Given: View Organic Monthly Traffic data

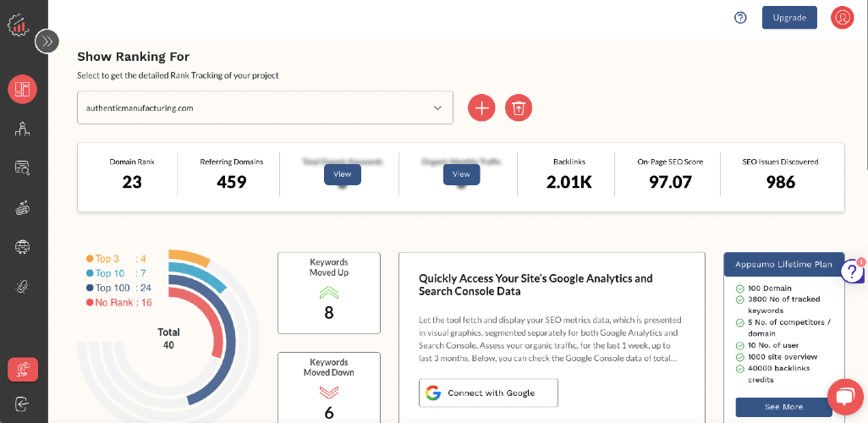Looking at the screenshot, I should 461,173.
